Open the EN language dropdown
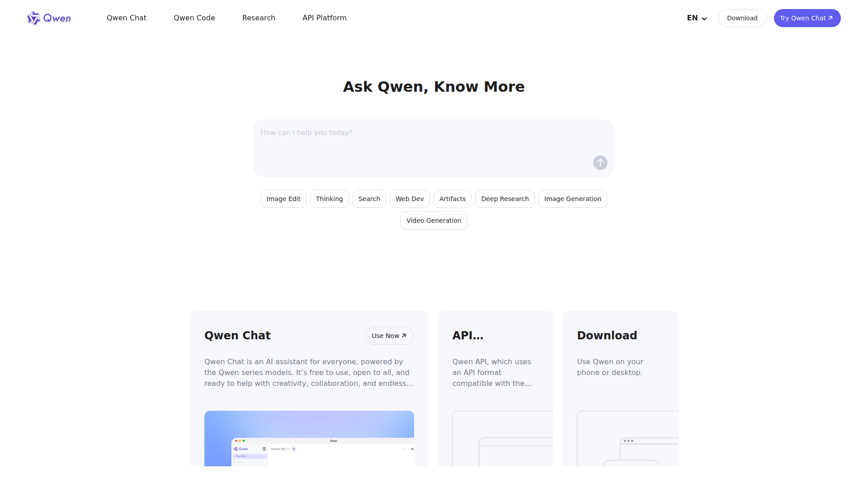The height and width of the screenshot is (488, 868). click(x=697, y=18)
